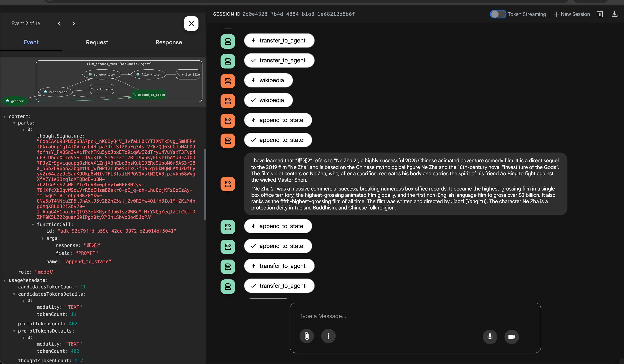Image resolution: width=624 pixels, height=364 pixels.
Task: Delete session using the trash icon
Action: pos(600,14)
